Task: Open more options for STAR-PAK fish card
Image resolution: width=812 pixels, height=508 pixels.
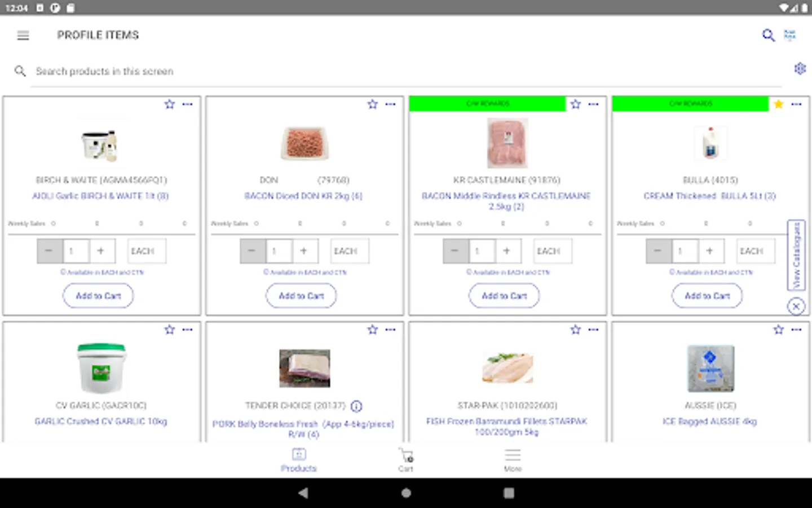Action: point(593,330)
